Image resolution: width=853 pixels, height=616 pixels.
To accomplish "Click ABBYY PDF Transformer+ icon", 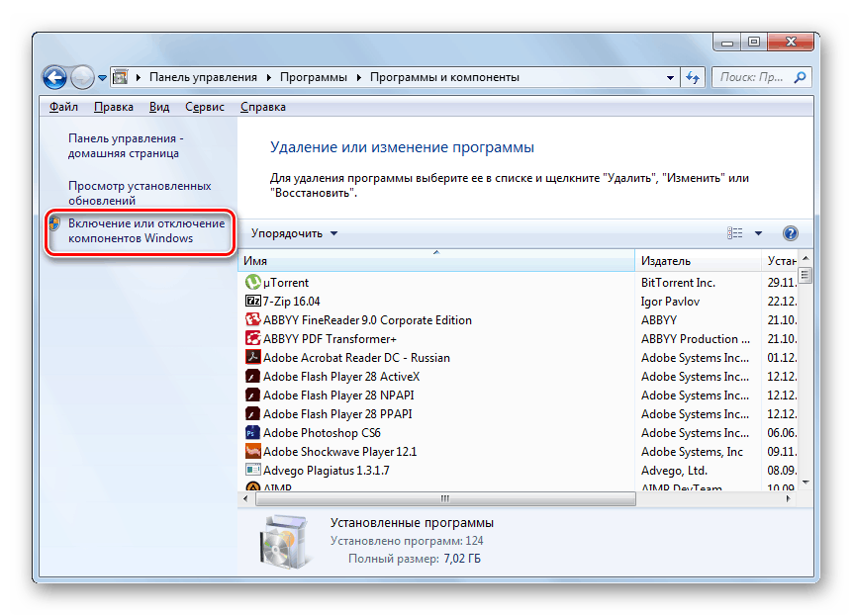I will pyautogui.click(x=253, y=339).
